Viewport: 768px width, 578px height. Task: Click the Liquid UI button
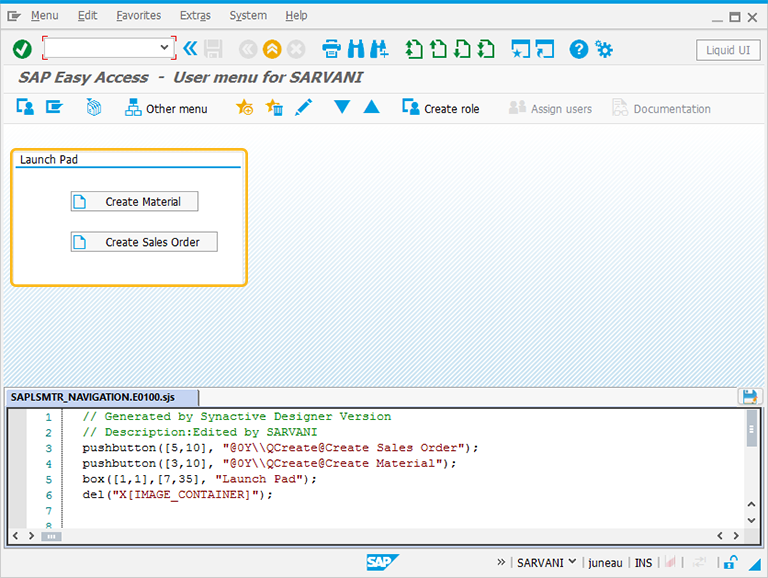(728, 50)
